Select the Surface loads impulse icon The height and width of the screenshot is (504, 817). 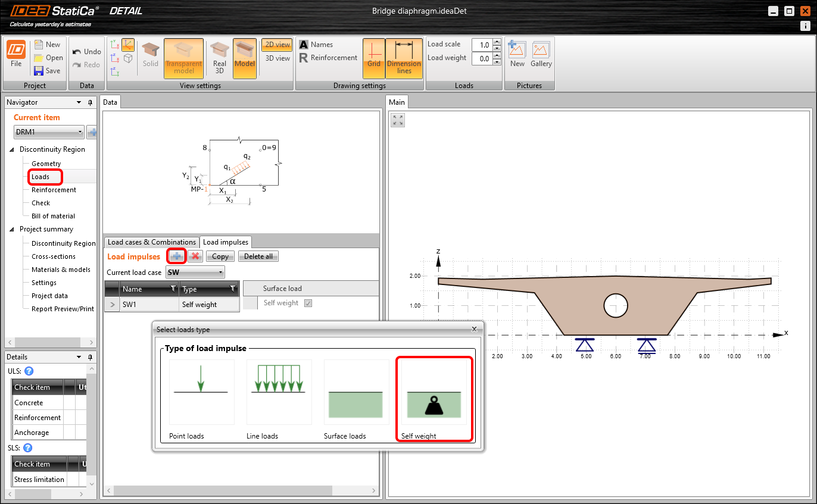pyautogui.click(x=356, y=393)
